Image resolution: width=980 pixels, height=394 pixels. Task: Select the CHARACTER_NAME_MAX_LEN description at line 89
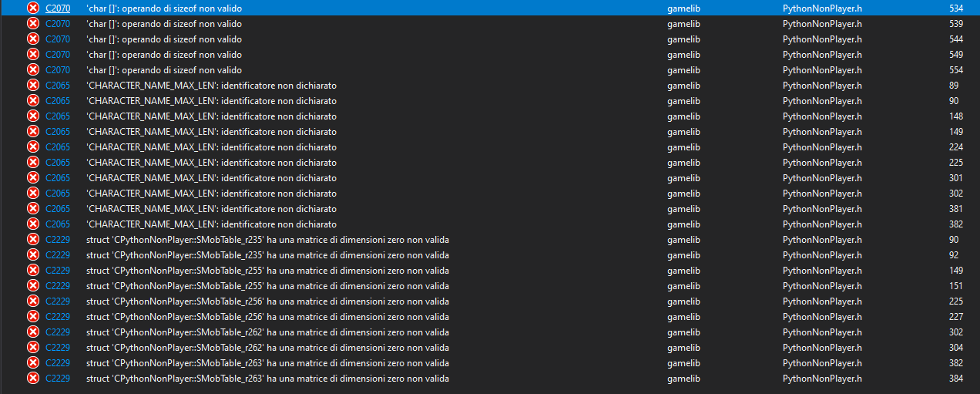click(211, 85)
